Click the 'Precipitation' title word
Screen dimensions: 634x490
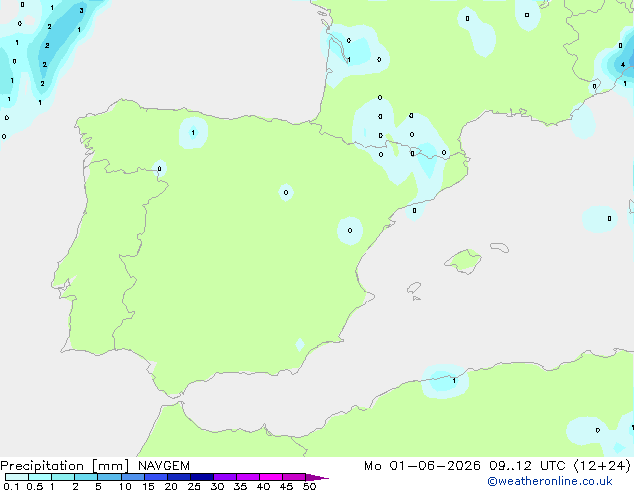[x=42, y=466]
